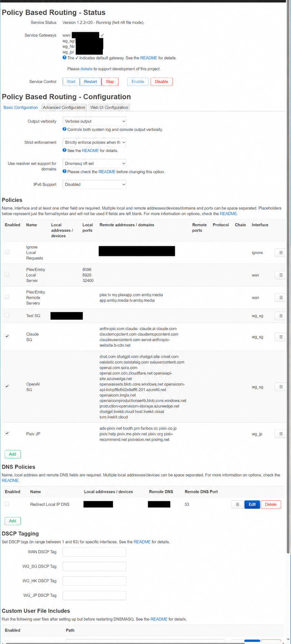Open the Strict enforcement dropdown
Viewport: 291px width, 644px height.
[94, 142]
